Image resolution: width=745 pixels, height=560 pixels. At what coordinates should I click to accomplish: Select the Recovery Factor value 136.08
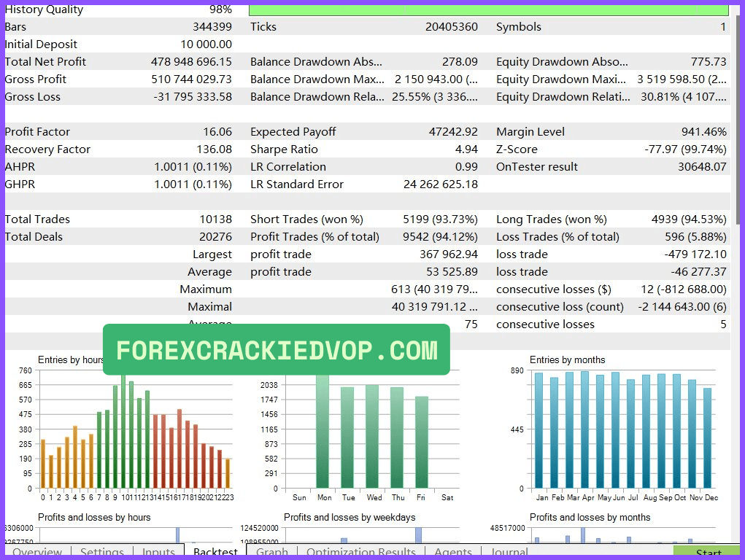(x=215, y=149)
